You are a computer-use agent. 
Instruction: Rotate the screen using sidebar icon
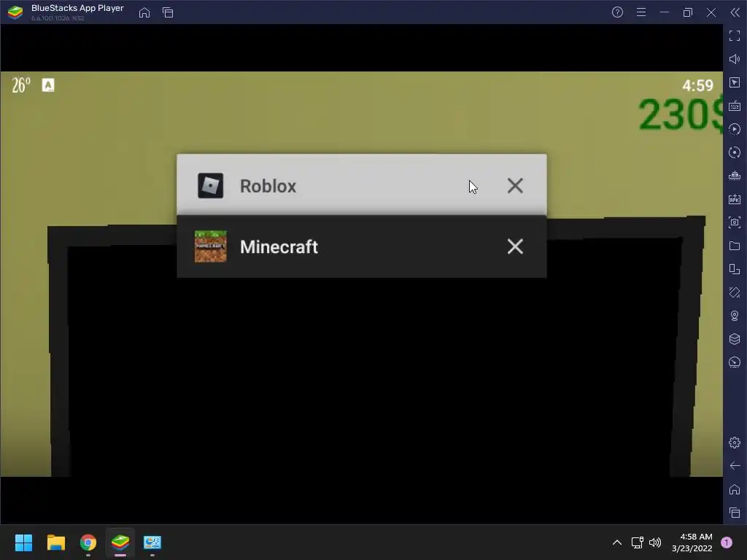[x=735, y=292]
